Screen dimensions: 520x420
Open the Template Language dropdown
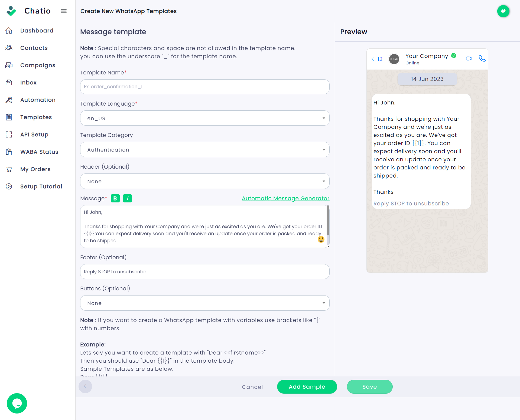pos(205,118)
